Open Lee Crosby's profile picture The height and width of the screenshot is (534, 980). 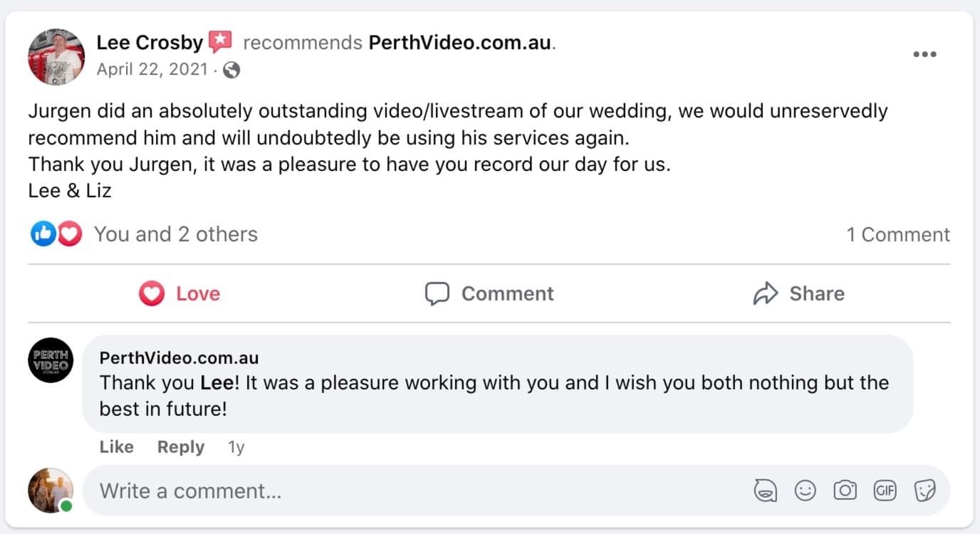pos(56,57)
